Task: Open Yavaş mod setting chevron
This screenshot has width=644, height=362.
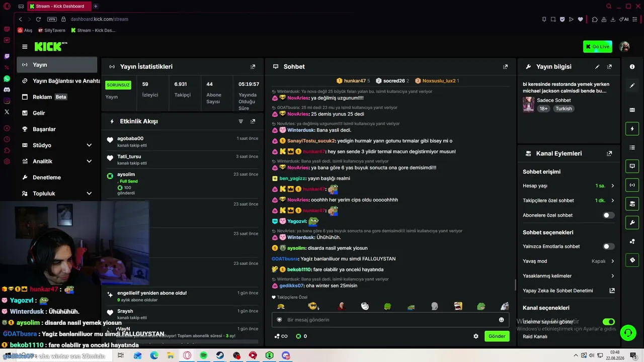Action: (612, 261)
